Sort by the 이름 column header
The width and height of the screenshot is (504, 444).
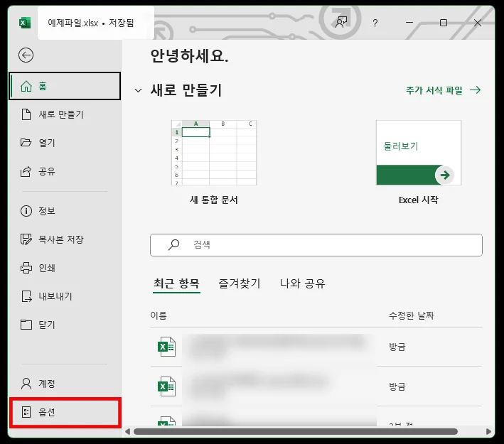click(159, 315)
